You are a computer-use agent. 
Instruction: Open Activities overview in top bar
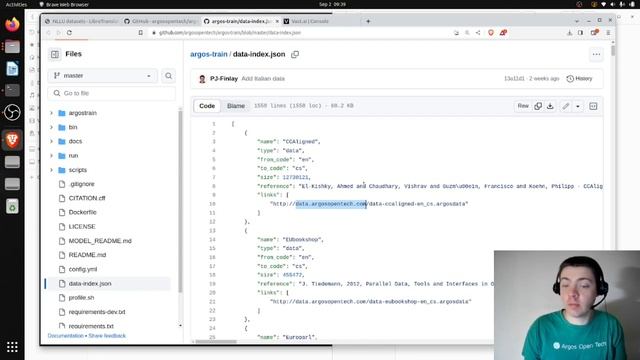tap(16, 4)
